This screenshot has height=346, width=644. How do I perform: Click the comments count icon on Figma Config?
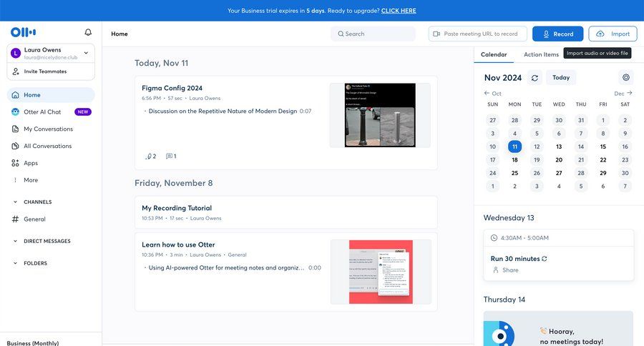(x=171, y=156)
